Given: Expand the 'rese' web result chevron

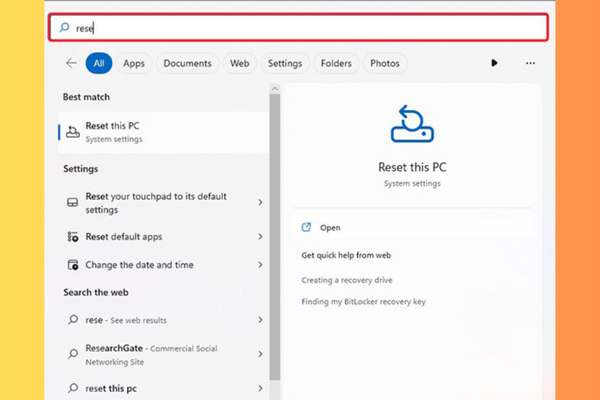Looking at the screenshot, I should pyautogui.click(x=260, y=320).
